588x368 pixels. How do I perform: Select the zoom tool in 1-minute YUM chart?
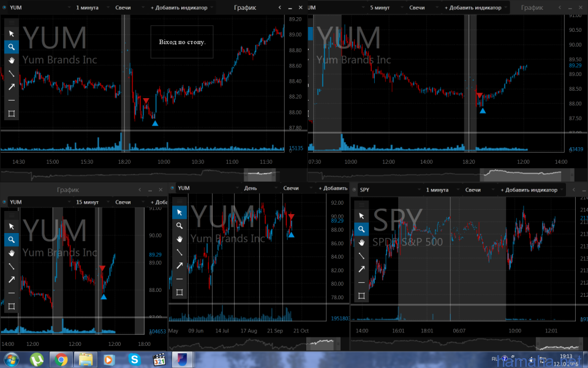click(11, 47)
